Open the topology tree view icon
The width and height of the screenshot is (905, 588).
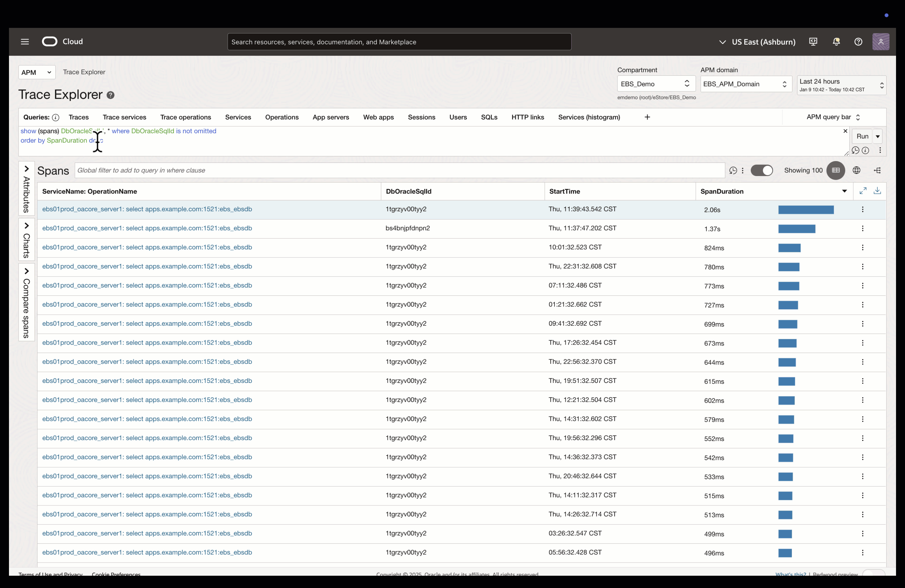[x=877, y=170]
